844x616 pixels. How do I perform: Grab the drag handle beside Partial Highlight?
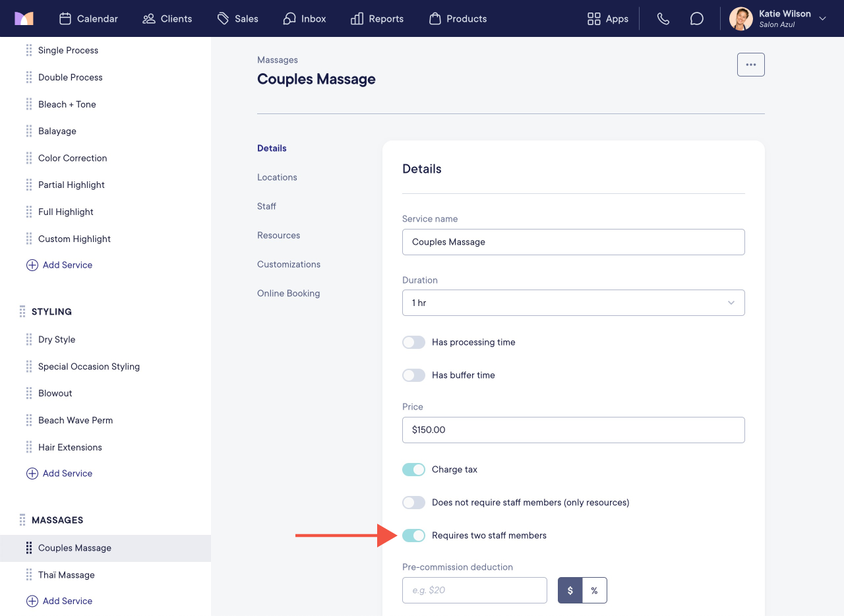(29, 185)
